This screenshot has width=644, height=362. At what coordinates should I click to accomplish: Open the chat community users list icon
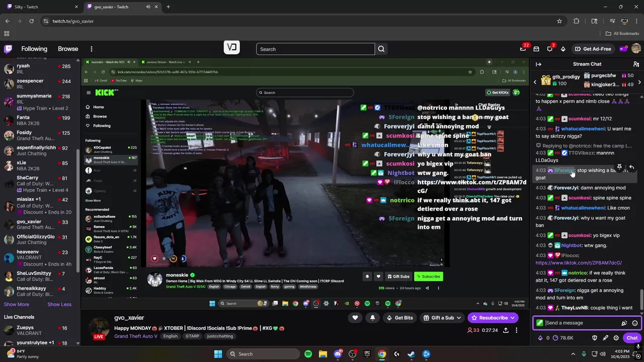[x=636, y=64]
